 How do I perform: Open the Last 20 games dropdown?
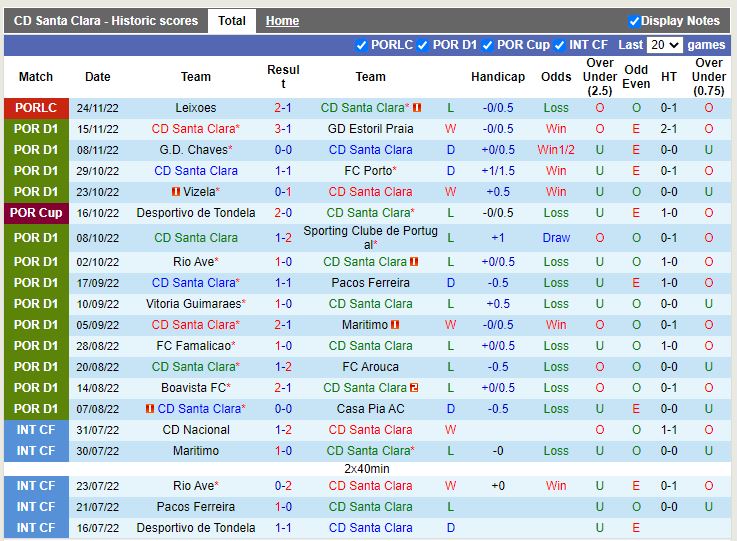click(x=664, y=45)
